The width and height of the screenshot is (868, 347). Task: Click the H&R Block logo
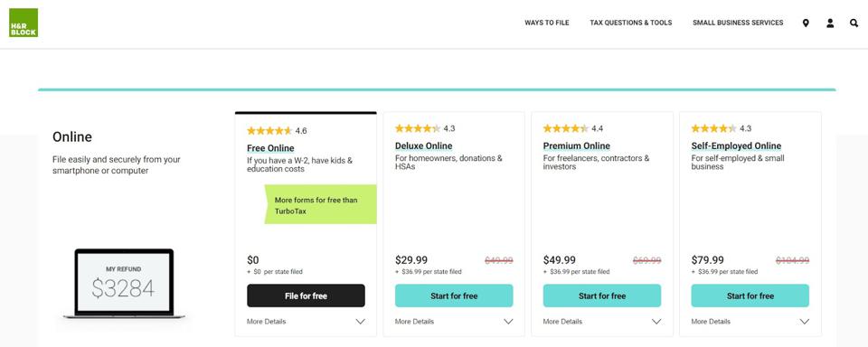[24, 23]
